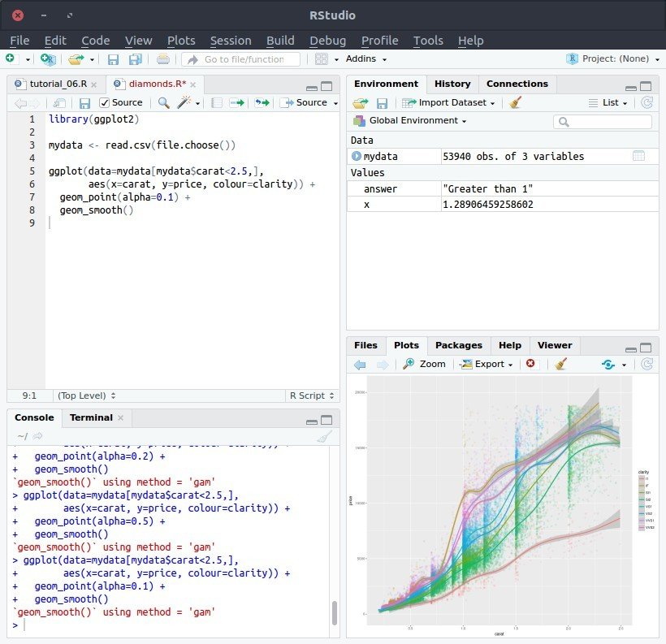Click the Zoom button in Plots
The height and width of the screenshot is (644, 666).
pyautogui.click(x=424, y=364)
